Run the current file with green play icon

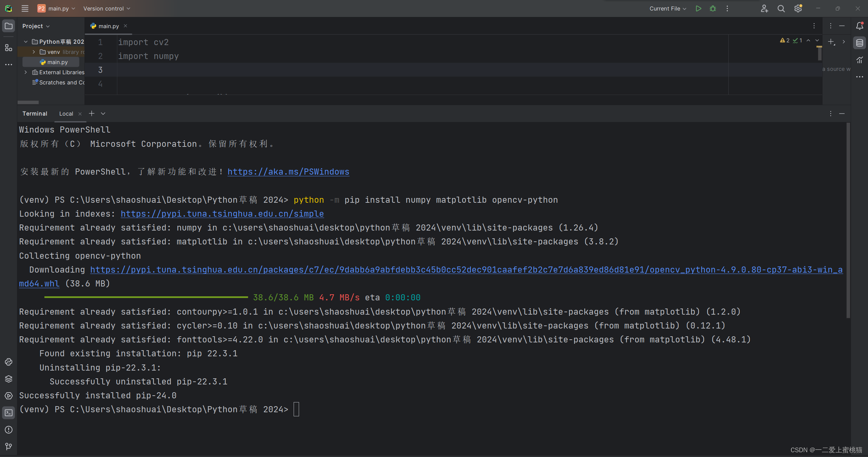click(698, 8)
